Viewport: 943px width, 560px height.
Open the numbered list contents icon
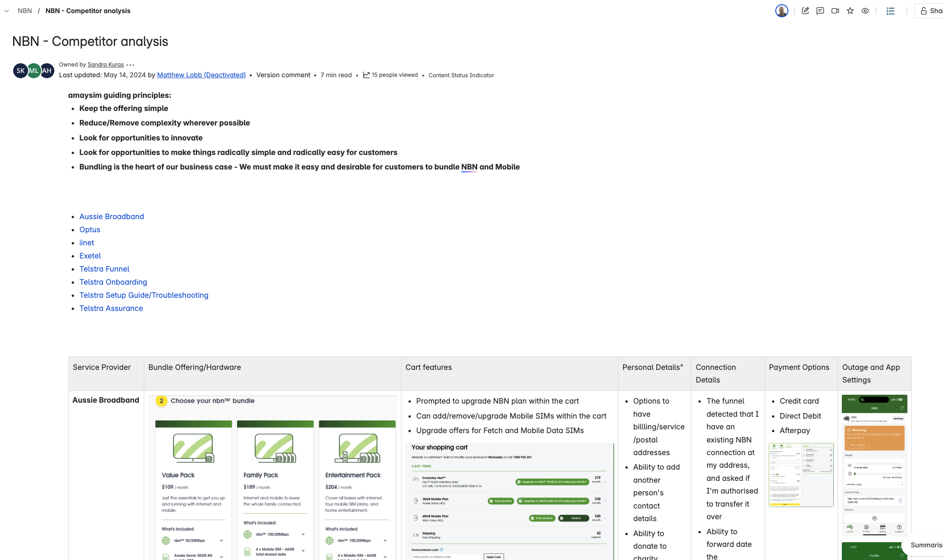(x=891, y=11)
